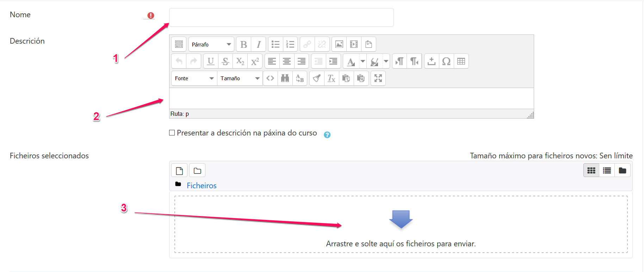Viewport: 644px width, 272px height.
Task: Open the HTML source code editor
Action: 270,78
